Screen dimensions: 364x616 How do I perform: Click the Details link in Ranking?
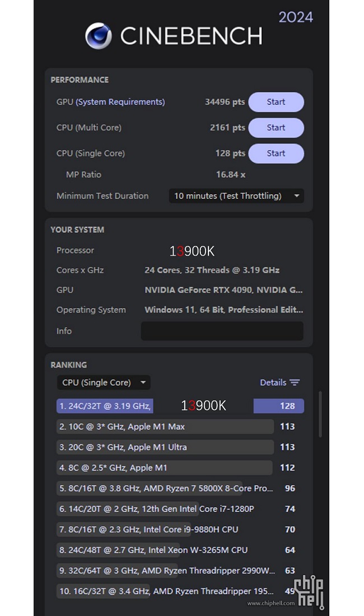pos(273,382)
